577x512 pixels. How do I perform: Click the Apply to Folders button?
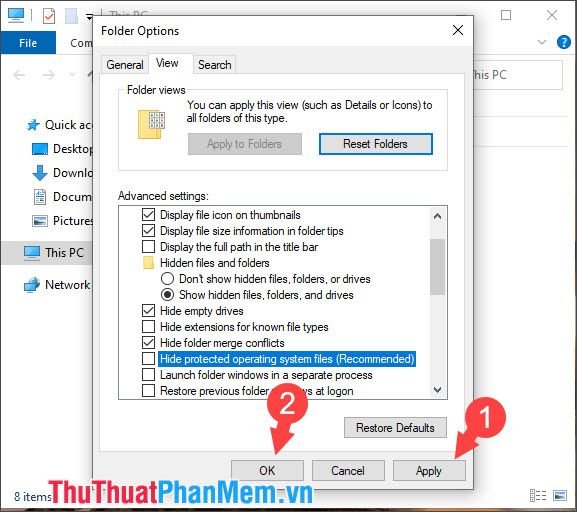(x=244, y=144)
